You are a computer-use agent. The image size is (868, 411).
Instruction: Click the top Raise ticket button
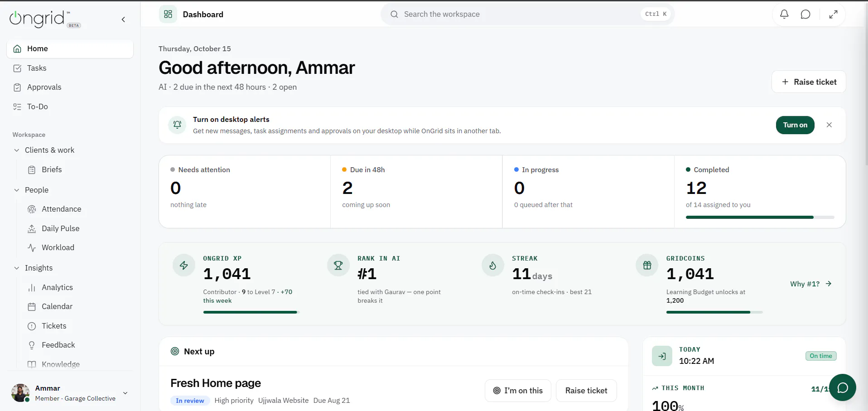click(809, 82)
